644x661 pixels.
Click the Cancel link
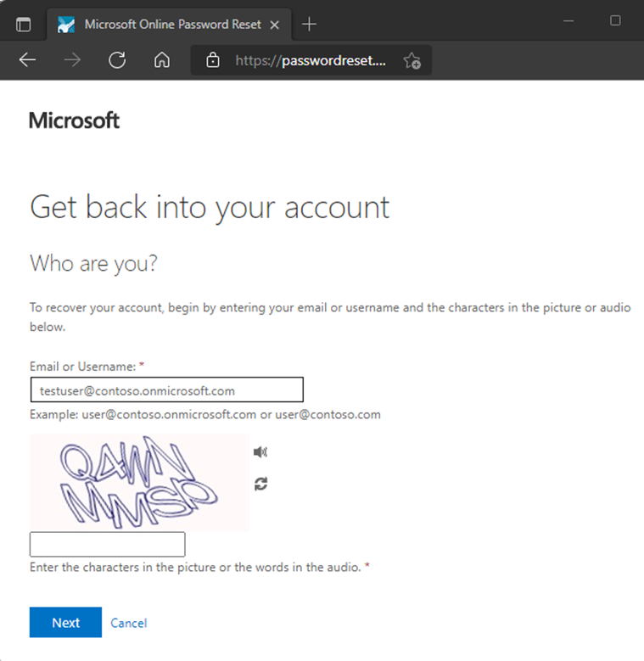[129, 623]
